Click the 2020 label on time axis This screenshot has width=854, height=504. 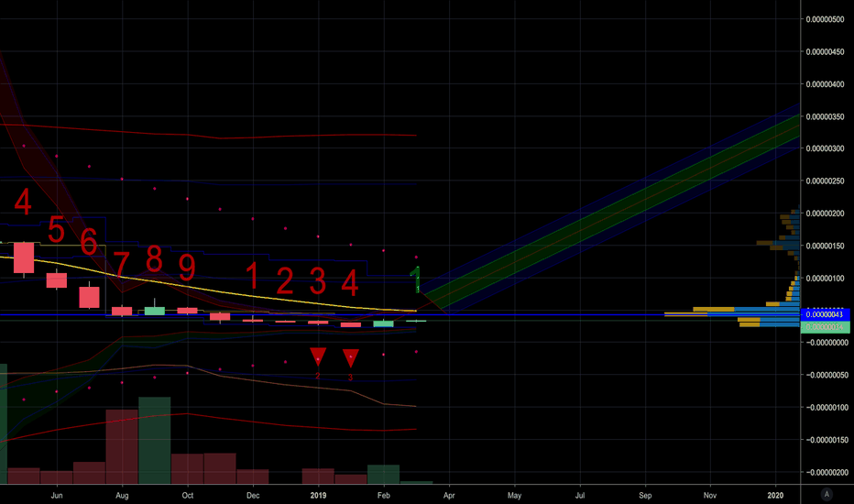[775, 495]
